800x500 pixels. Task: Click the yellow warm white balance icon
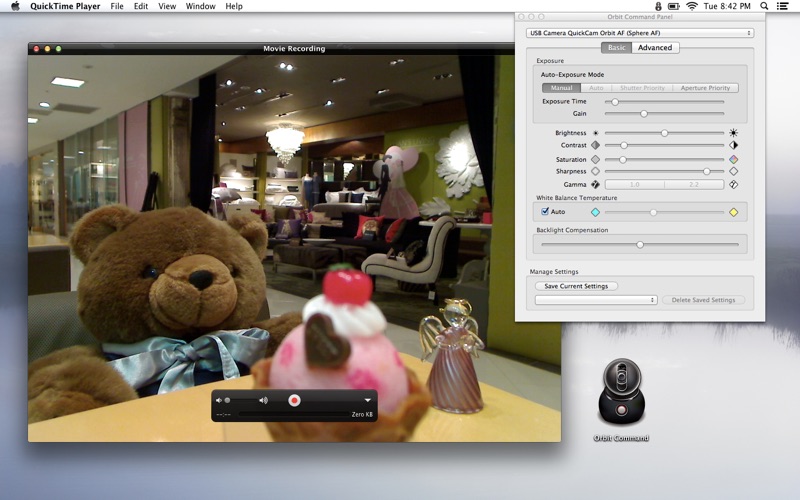click(x=733, y=212)
